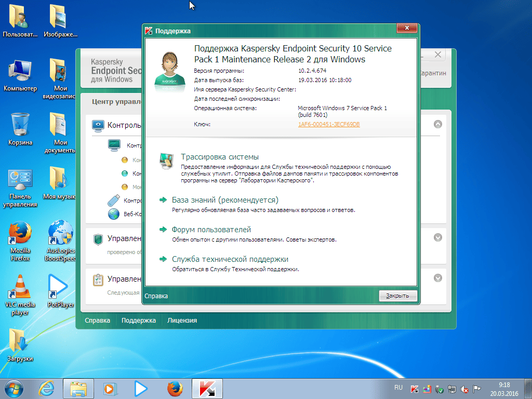Launch PotPlayer from the taskbar
Screen dimensions: 532x399
click(140, 389)
